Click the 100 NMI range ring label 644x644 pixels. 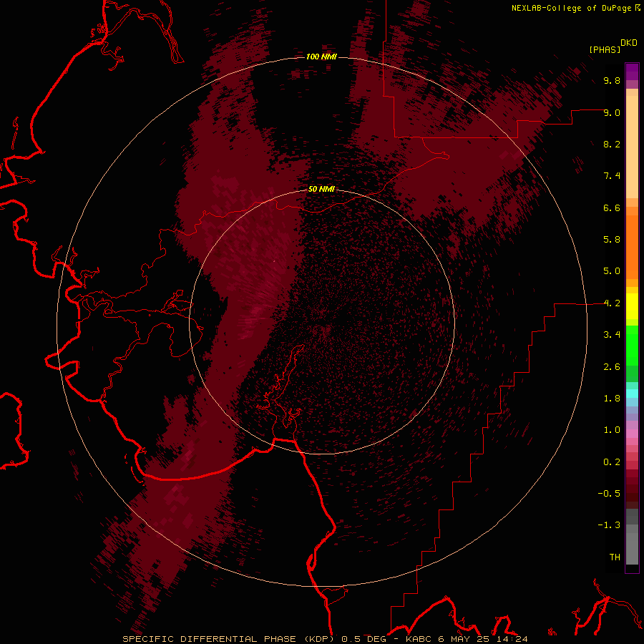(321, 57)
